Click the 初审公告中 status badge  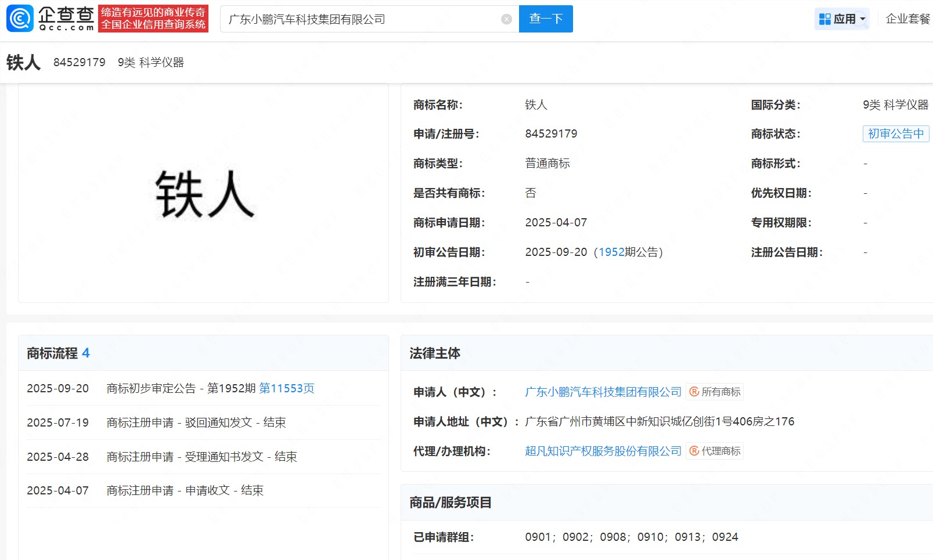[x=896, y=133]
